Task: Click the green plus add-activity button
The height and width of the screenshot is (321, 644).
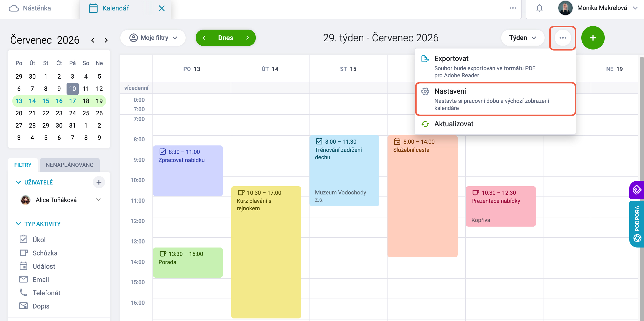Action: pyautogui.click(x=593, y=38)
